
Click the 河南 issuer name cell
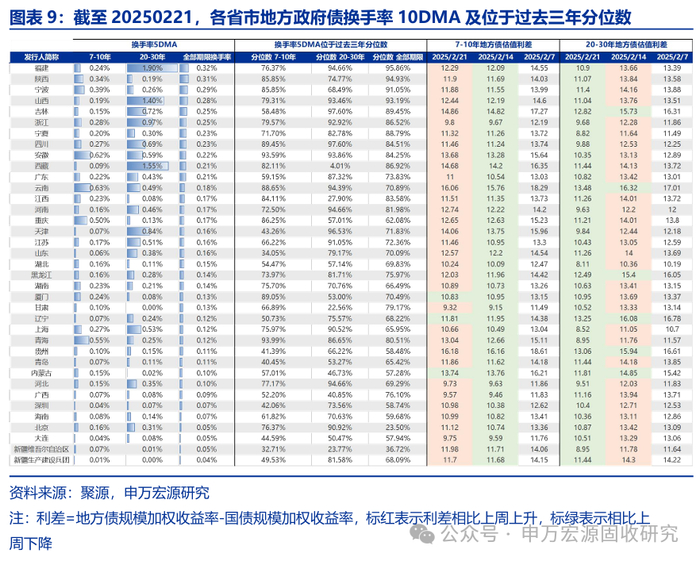click(x=42, y=210)
